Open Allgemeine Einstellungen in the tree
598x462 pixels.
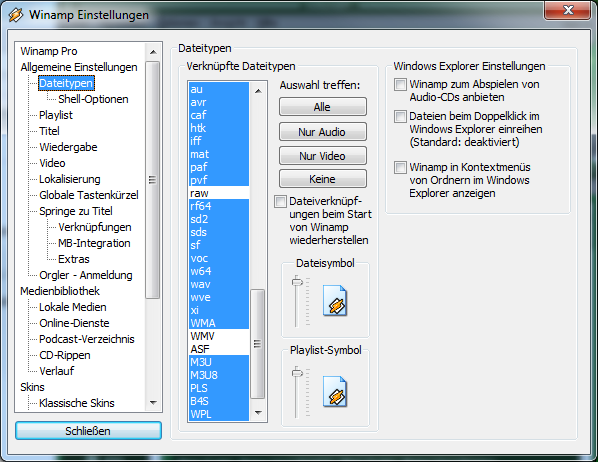coord(79,67)
